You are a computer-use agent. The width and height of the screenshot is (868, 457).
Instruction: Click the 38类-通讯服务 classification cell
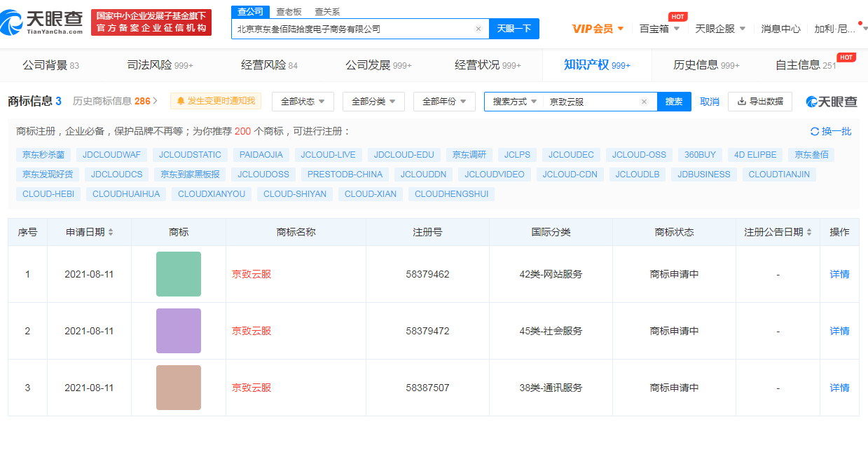coord(551,388)
